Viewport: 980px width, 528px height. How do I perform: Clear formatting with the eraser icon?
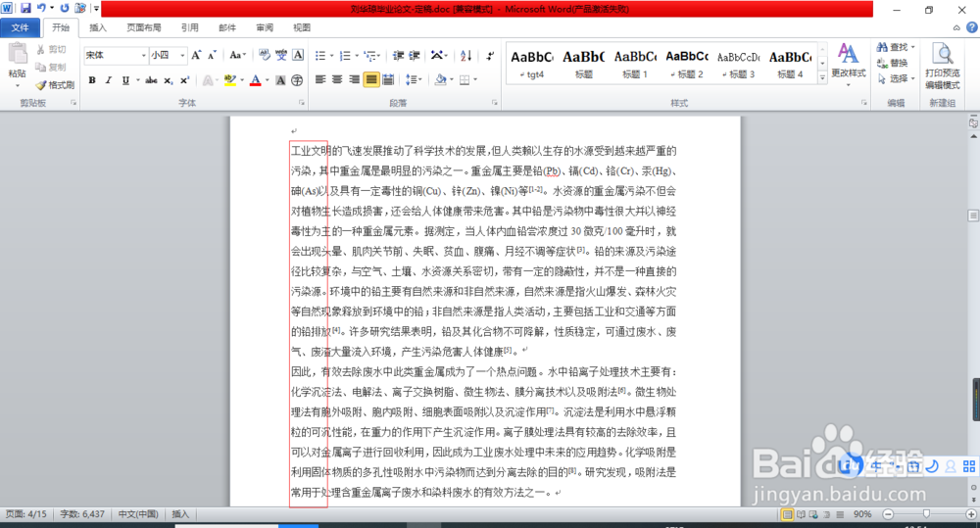coord(265,55)
